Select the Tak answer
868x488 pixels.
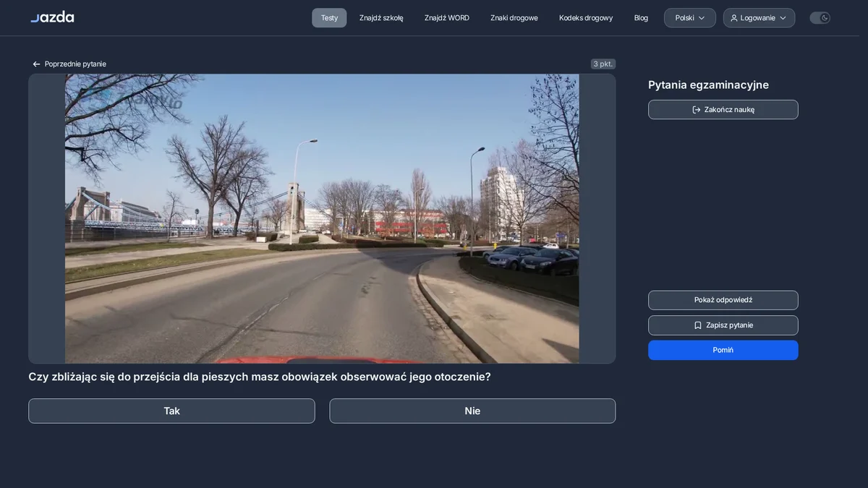click(x=171, y=411)
